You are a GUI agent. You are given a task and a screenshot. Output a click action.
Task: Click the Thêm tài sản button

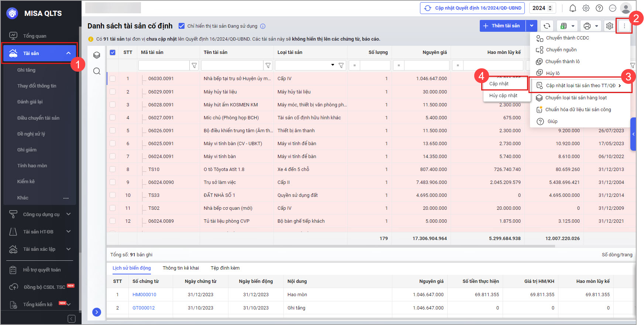coord(502,26)
